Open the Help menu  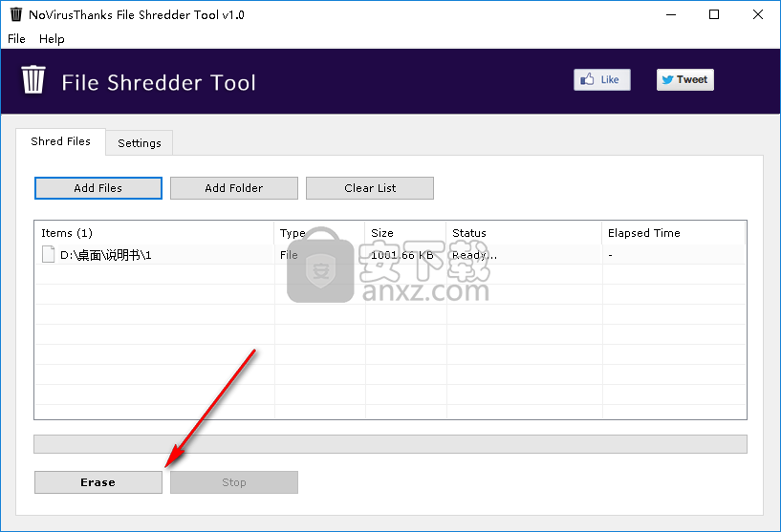pyautogui.click(x=52, y=39)
